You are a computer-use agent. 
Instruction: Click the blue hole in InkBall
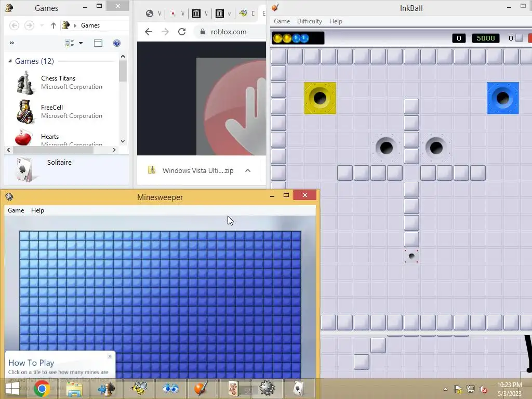pos(503,98)
